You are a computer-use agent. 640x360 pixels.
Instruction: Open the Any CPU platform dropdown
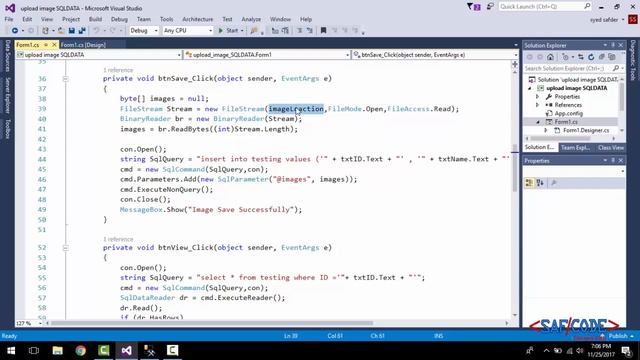[x=187, y=31]
